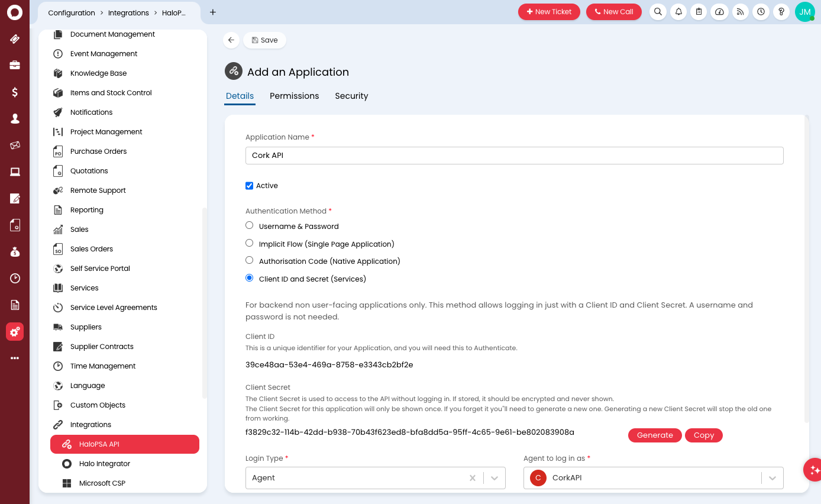Open Halo Integrator in sidebar
The image size is (821, 504).
[x=125, y=464]
